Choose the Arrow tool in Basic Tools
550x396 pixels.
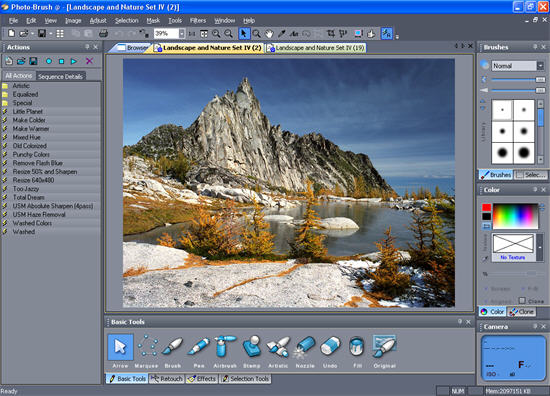click(x=120, y=347)
